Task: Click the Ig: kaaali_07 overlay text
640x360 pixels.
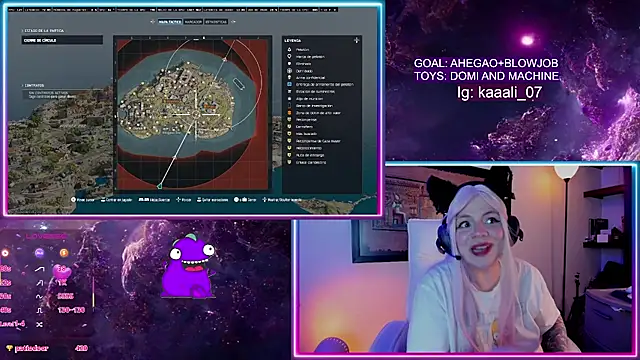Action: click(499, 92)
